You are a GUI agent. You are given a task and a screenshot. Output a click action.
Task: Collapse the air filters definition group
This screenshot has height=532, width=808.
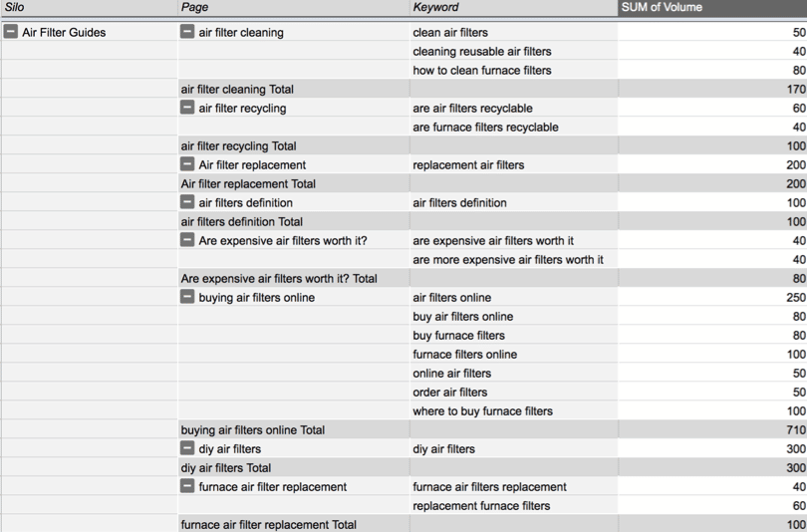tap(187, 202)
